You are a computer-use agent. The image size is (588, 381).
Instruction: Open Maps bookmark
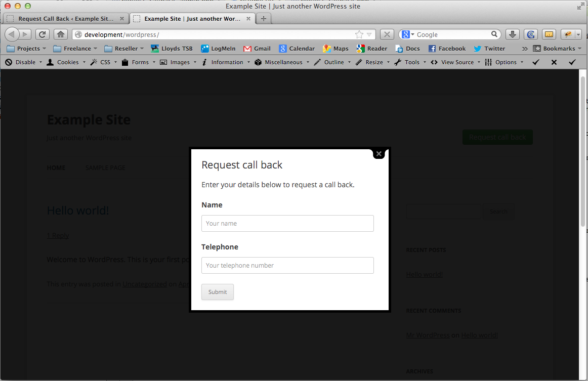pos(335,49)
